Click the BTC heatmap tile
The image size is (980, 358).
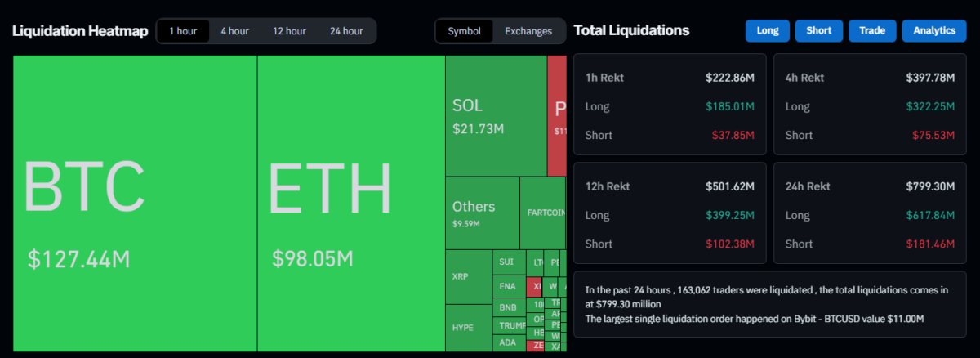click(x=135, y=204)
